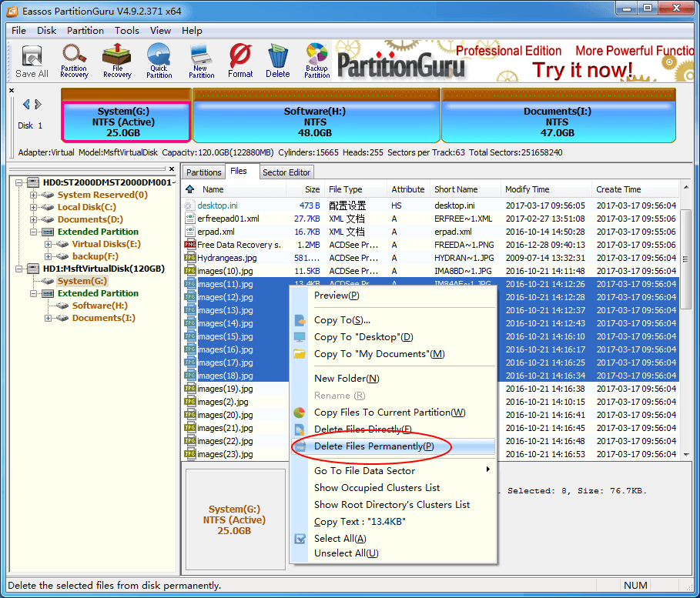Choose Show Occupied Clusters List

(x=393, y=488)
